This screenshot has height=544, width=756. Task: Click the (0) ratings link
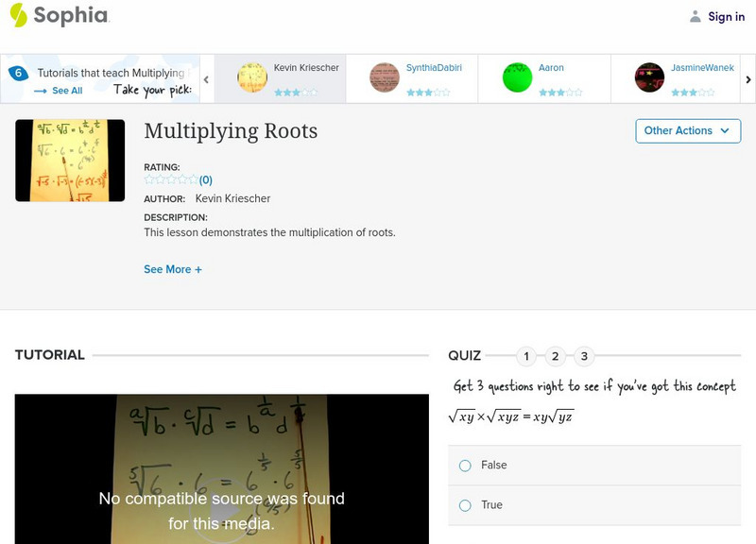point(207,178)
